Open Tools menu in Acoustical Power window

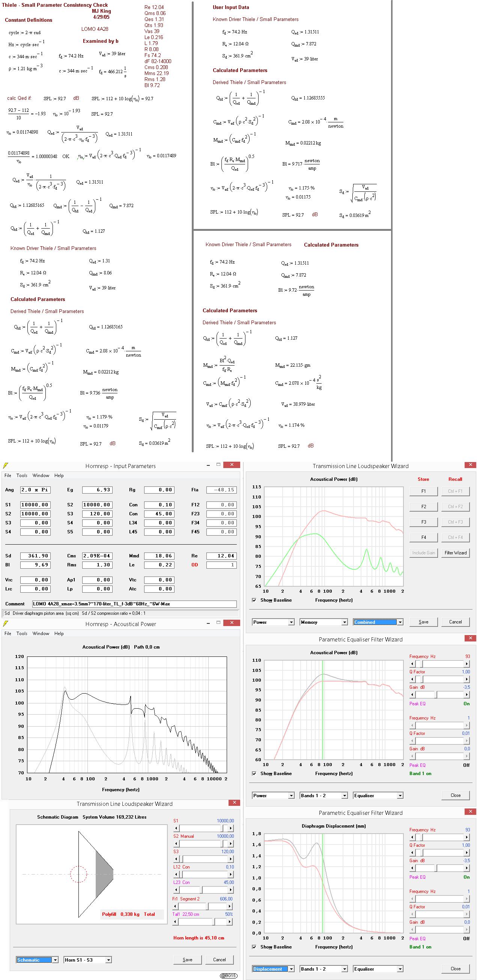click(x=22, y=634)
